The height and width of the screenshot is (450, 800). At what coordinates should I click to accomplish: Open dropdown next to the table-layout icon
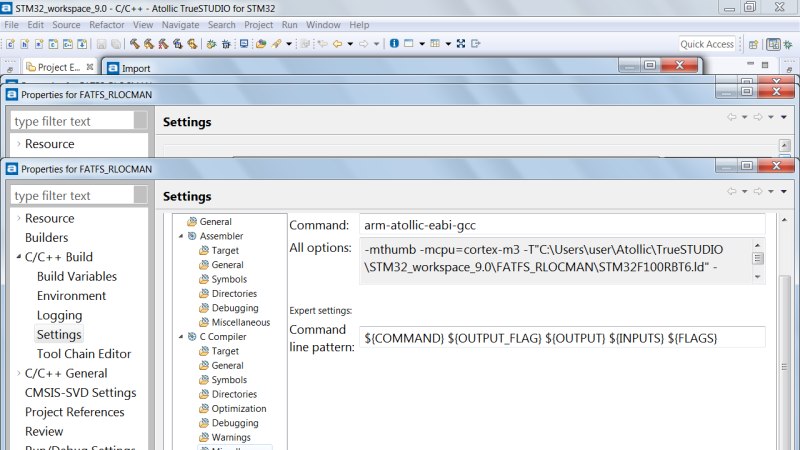[x=448, y=44]
